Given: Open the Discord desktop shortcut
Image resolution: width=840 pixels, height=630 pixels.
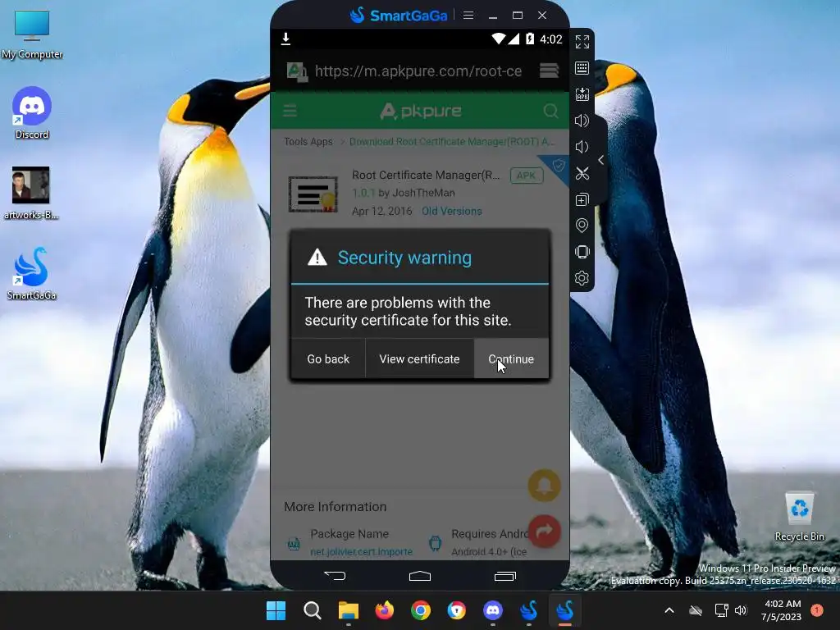Looking at the screenshot, I should click(x=32, y=113).
